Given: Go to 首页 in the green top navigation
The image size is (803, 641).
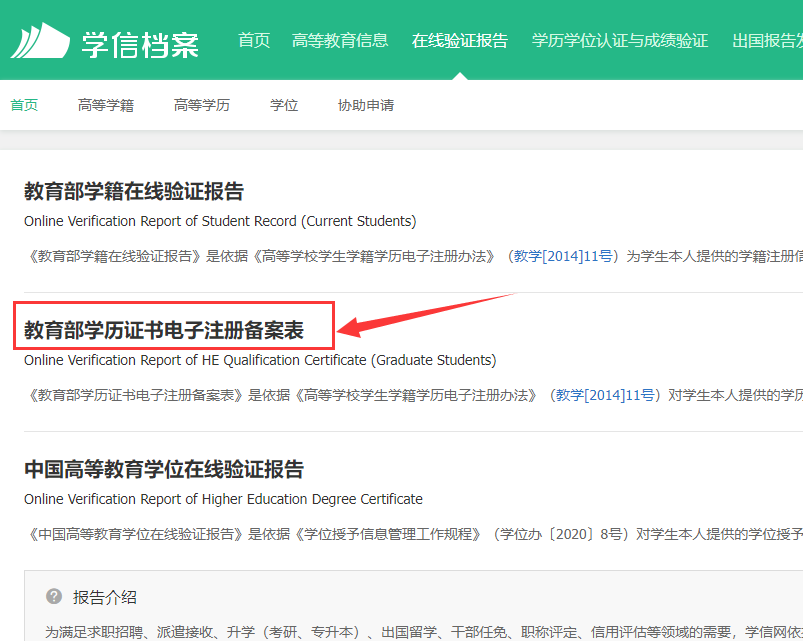Looking at the screenshot, I should pos(254,40).
